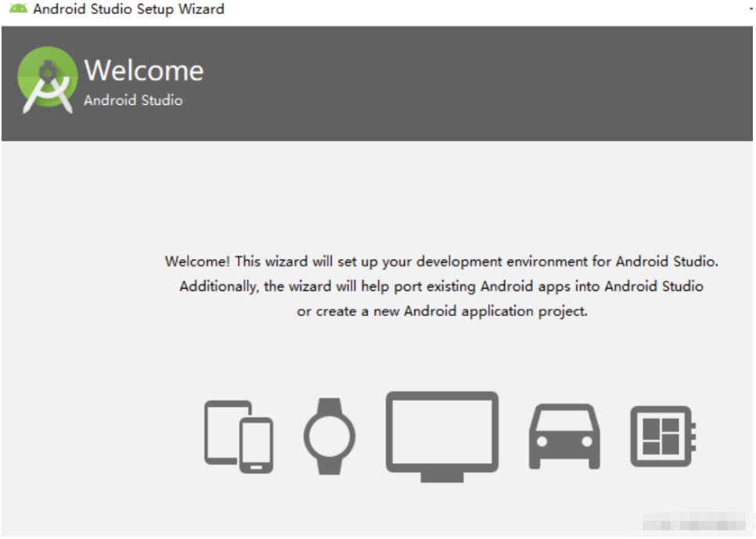Select the Android Auto car icon
756x539 pixels.
(564, 437)
